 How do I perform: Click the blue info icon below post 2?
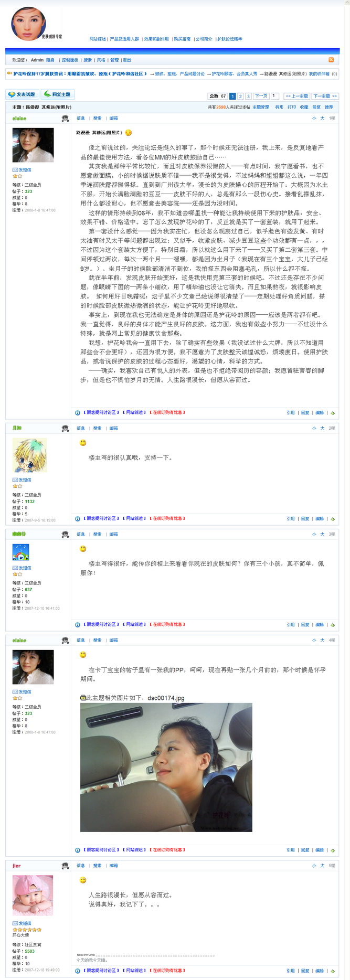[x=78, y=519]
